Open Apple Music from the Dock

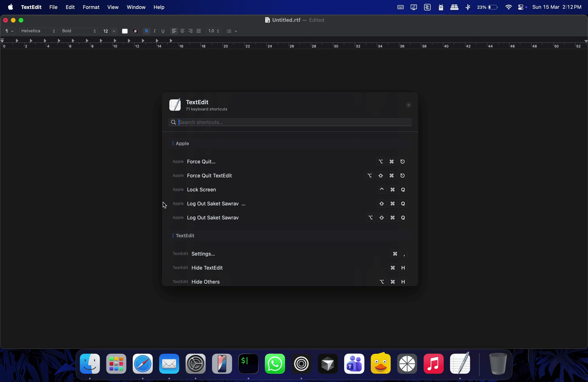(x=434, y=364)
